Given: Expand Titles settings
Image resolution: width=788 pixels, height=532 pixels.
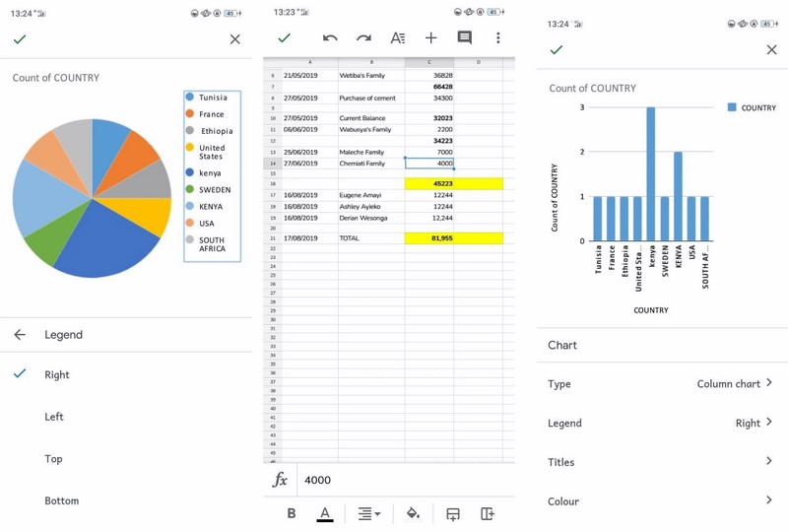Looking at the screenshot, I should click(662, 462).
